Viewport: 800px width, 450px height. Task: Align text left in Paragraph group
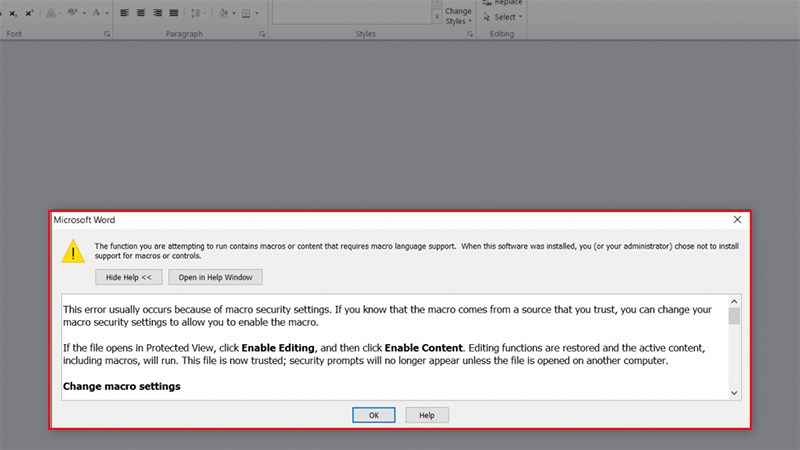124,14
